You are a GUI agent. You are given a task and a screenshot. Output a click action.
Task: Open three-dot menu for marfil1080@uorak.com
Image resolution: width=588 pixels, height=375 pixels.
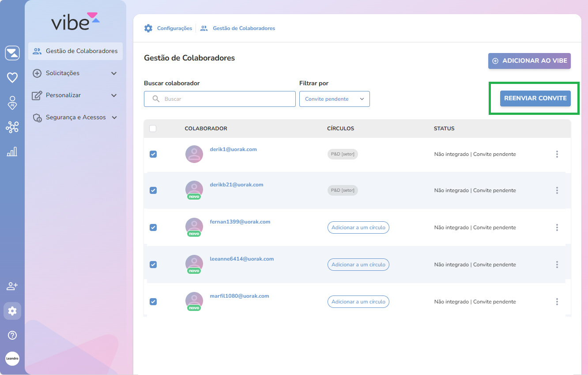tap(557, 302)
